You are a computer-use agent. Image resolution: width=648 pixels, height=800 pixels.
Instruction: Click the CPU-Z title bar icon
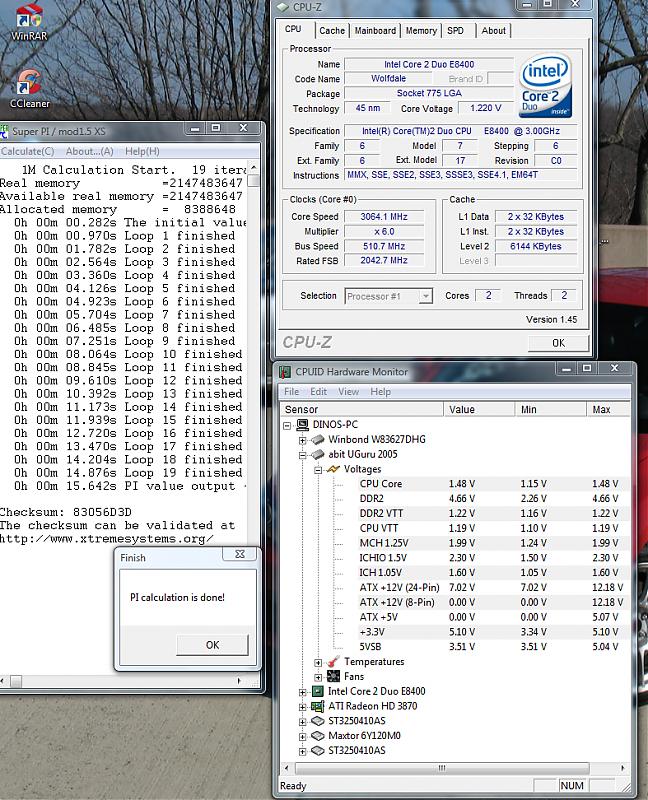click(282, 7)
